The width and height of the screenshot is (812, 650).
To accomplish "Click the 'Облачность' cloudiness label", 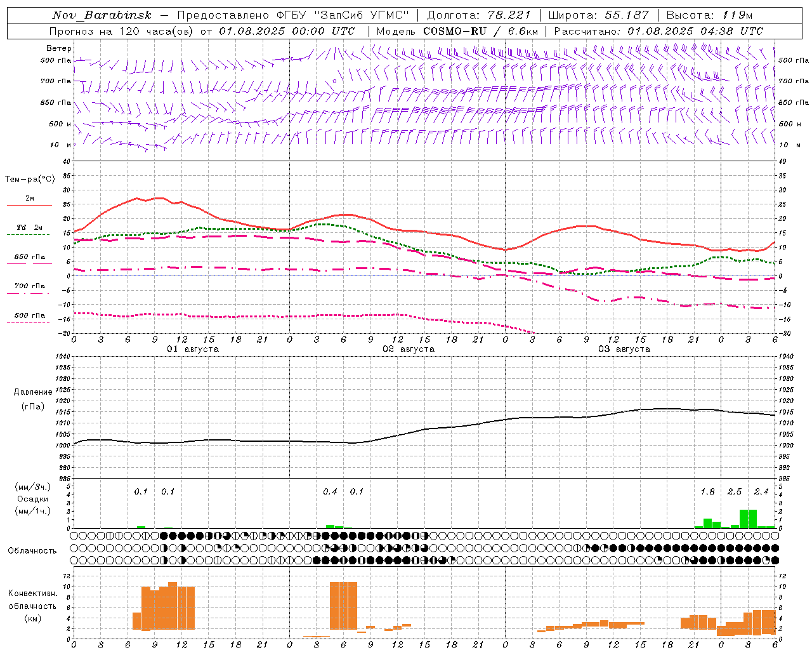I will tap(32, 550).
